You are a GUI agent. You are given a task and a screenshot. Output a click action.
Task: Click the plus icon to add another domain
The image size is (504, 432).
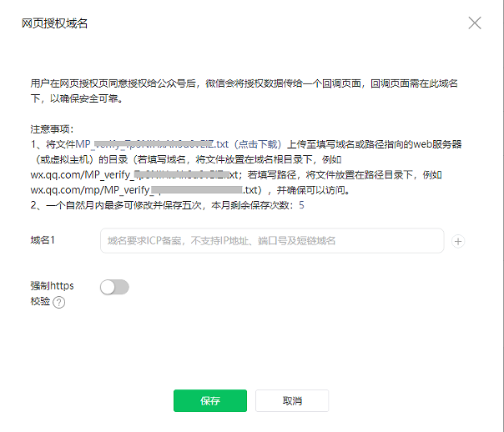pyautogui.click(x=458, y=241)
